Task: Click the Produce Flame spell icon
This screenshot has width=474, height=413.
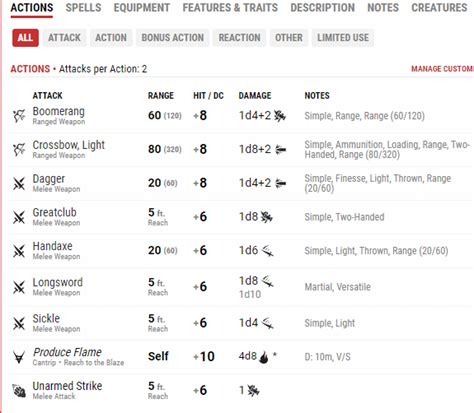Action: pyautogui.click(x=19, y=357)
